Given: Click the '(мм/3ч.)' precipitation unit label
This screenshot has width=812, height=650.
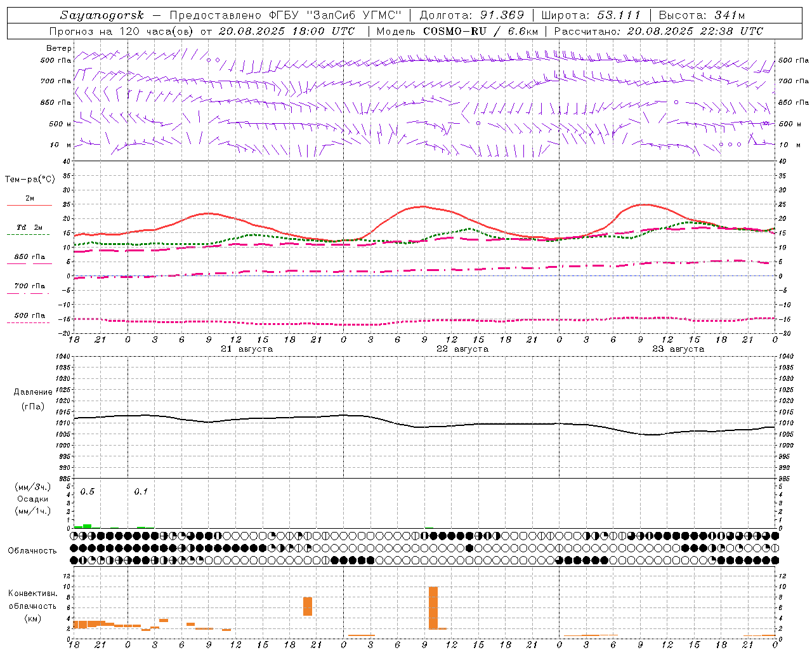Looking at the screenshot, I should coord(33,487).
